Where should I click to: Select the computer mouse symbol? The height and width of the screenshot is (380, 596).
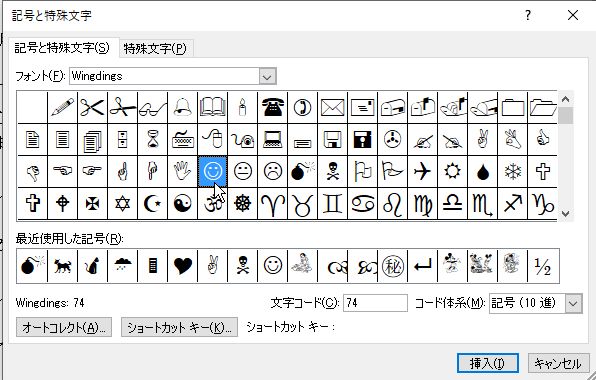click(x=212, y=139)
